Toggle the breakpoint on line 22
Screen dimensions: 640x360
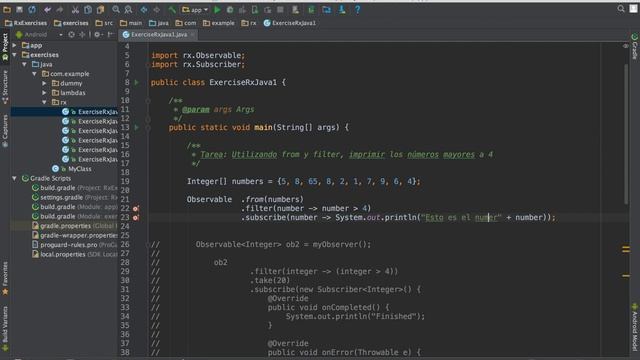(x=136, y=208)
